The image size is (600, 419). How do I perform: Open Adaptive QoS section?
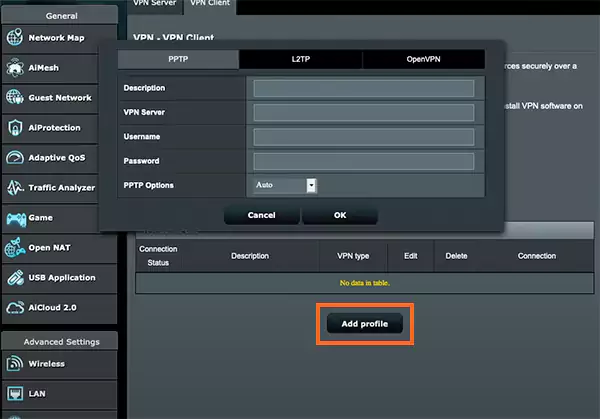click(x=50, y=158)
